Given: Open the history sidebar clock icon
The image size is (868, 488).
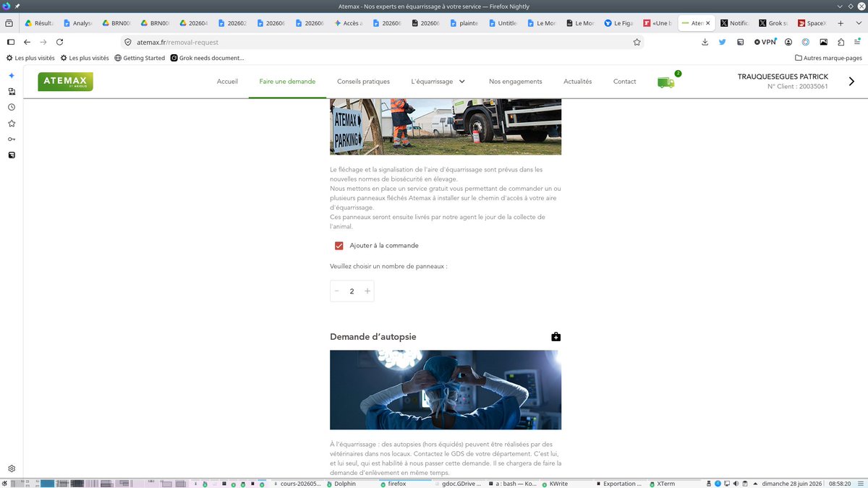Looking at the screenshot, I should pos(12,107).
